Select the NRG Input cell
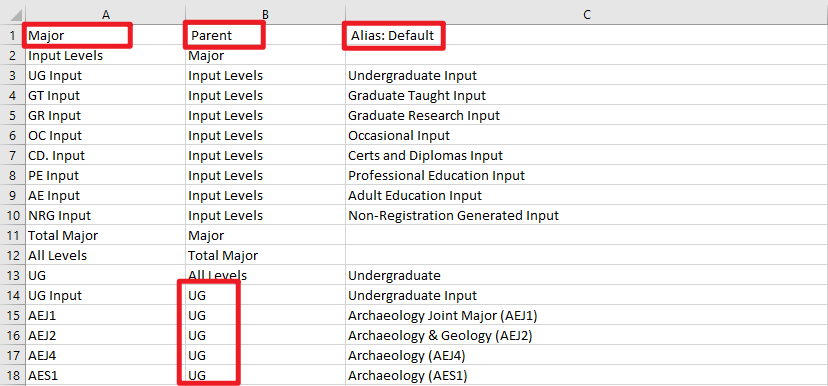 (x=106, y=215)
